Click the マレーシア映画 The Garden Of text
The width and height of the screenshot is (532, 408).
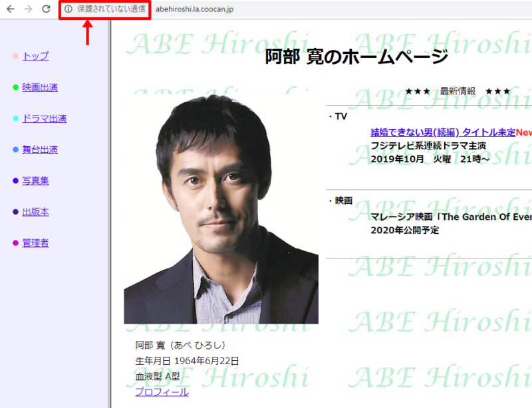452,217
